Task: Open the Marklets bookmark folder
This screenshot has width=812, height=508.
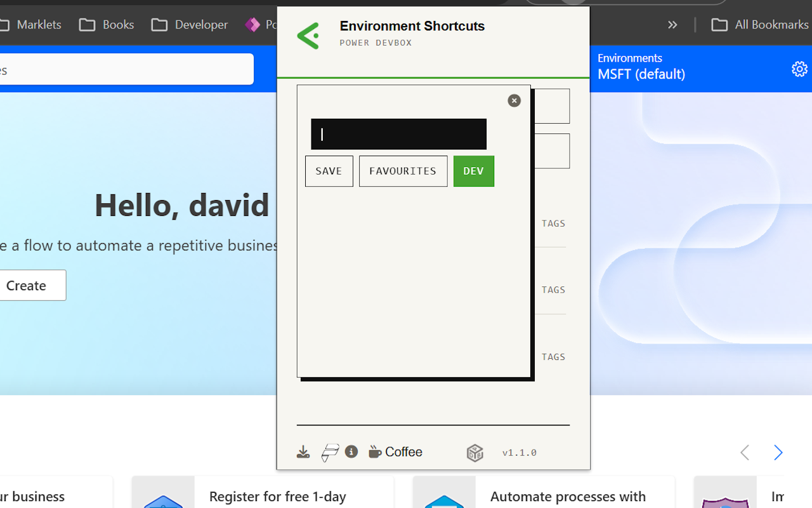Action: click(x=31, y=25)
